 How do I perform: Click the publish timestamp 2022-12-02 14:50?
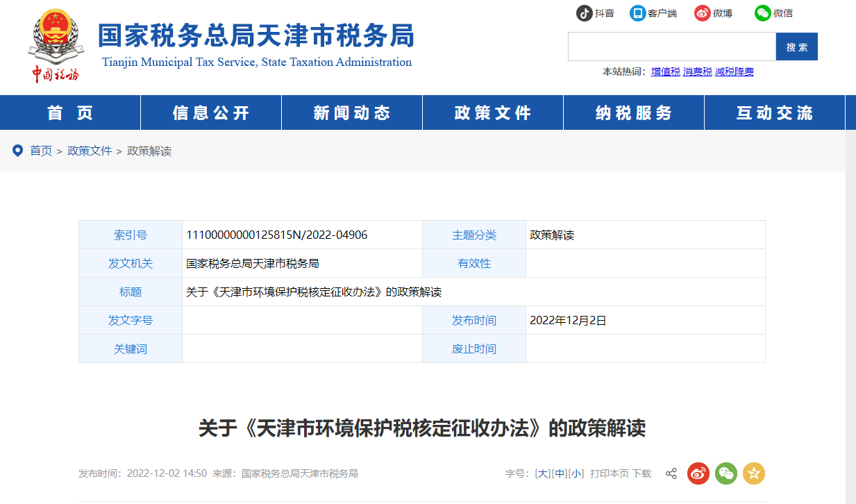pyautogui.click(x=167, y=473)
